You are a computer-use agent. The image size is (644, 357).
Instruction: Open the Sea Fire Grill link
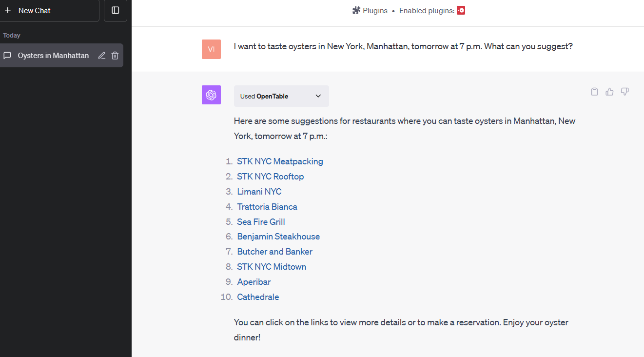tap(261, 222)
